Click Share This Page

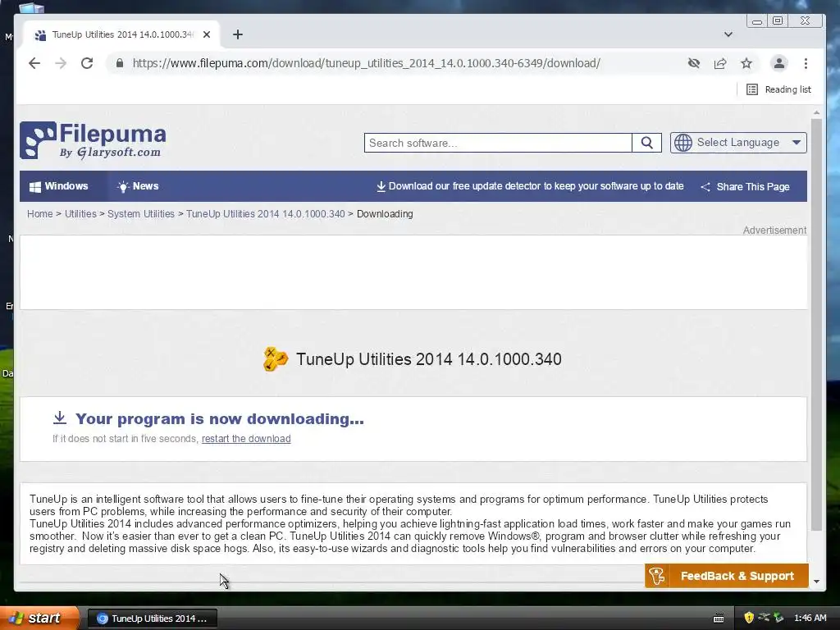(745, 186)
